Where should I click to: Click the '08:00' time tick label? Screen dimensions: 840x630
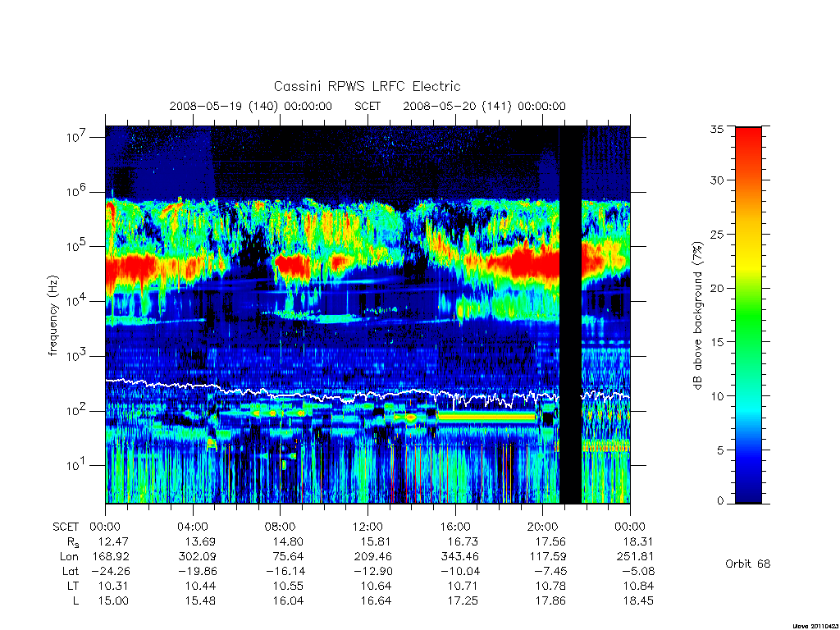point(281,527)
